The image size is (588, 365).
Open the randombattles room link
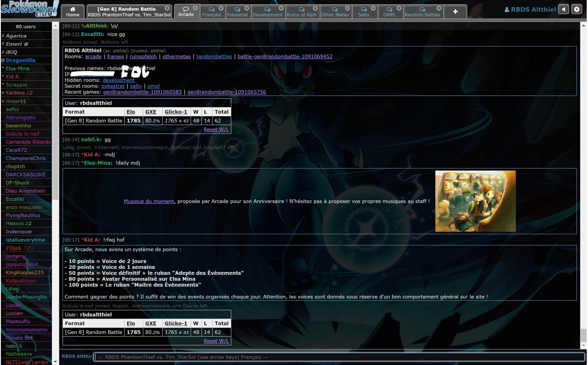pyautogui.click(x=214, y=56)
